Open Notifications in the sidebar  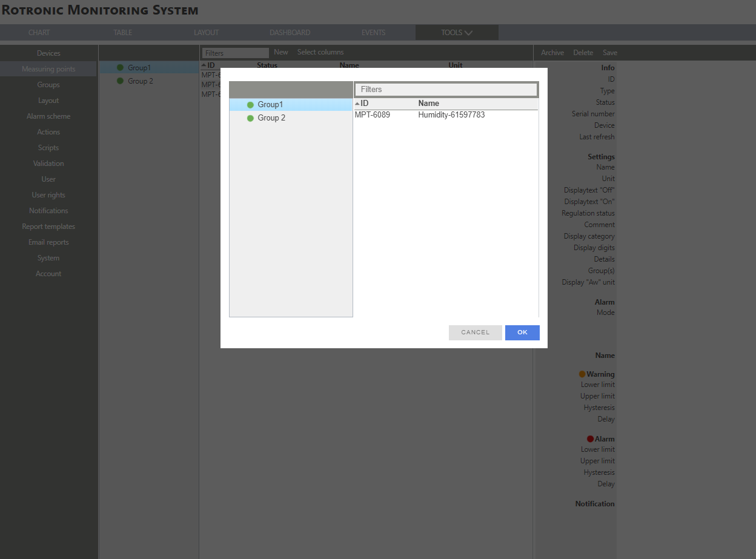pos(48,211)
